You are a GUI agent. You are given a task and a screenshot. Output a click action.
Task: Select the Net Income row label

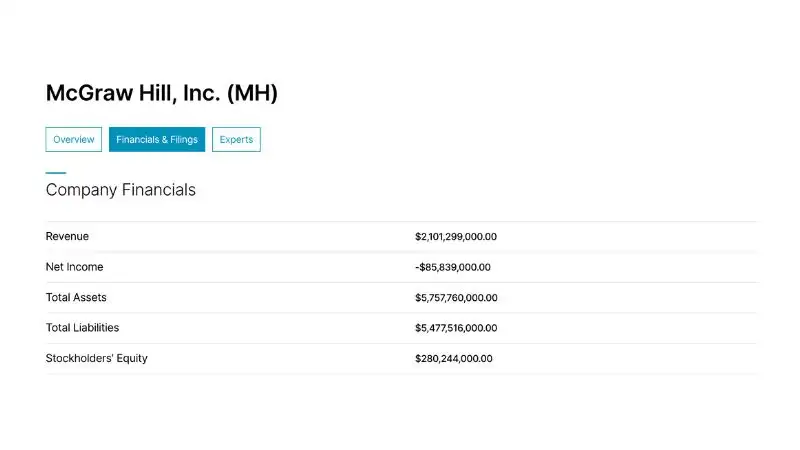74,267
